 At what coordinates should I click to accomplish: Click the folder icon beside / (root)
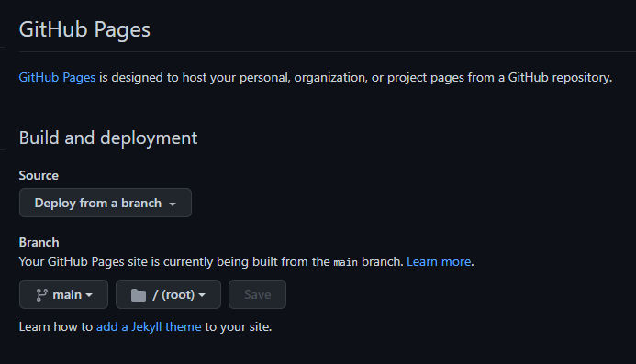point(139,295)
